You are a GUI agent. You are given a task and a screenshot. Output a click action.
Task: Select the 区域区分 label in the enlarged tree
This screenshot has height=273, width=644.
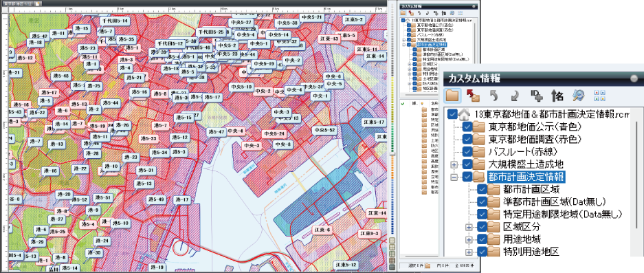[522, 227]
